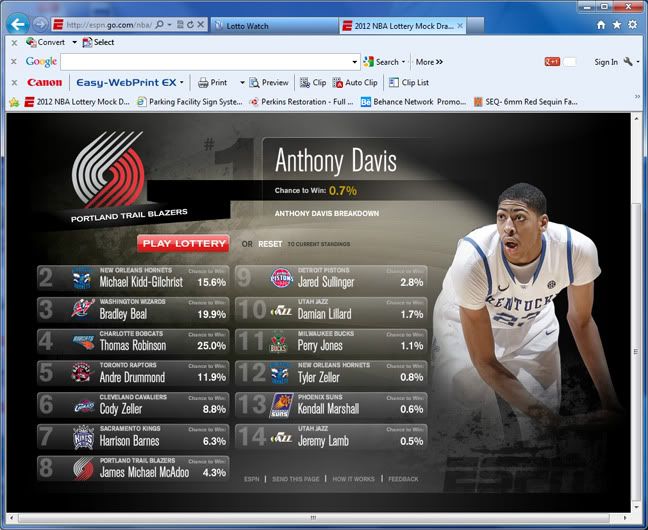This screenshot has height=530, width=648.
Task: Open Google search box dropdown arrow
Action: 354,62
